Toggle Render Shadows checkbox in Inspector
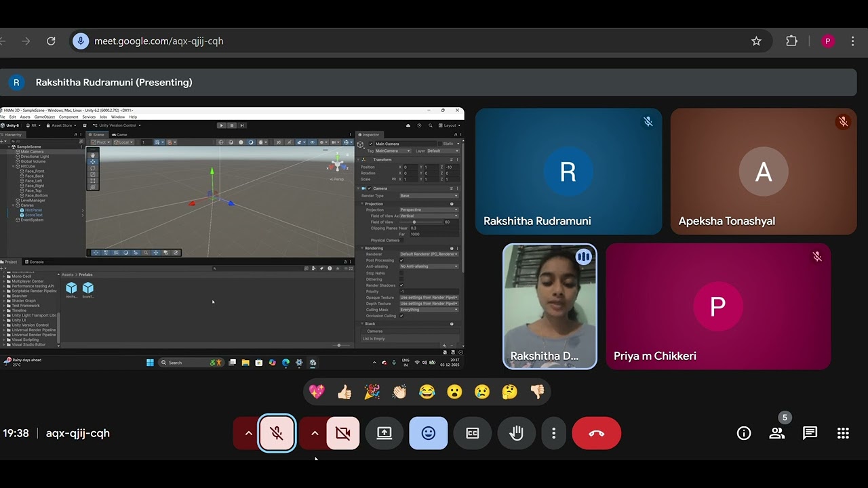The width and height of the screenshot is (868, 488). 401,285
